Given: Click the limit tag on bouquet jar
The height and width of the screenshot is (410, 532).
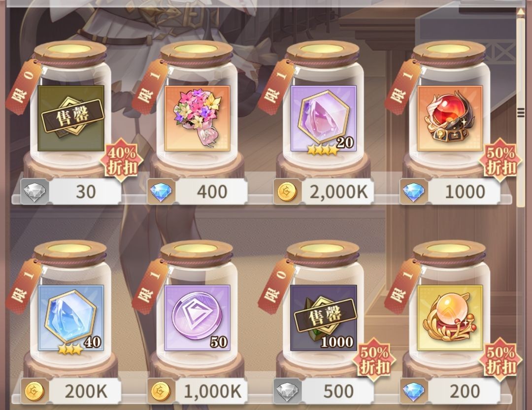Looking at the screenshot, I should click(150, 87).
